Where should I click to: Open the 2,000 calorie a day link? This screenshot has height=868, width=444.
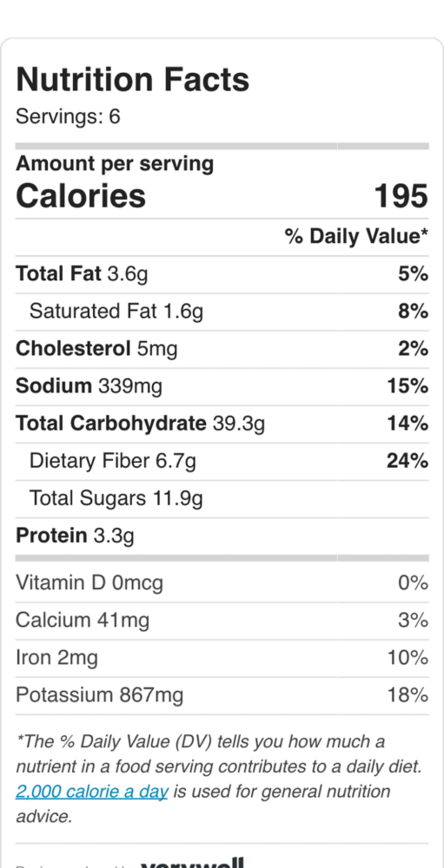(x=91, y=792)
